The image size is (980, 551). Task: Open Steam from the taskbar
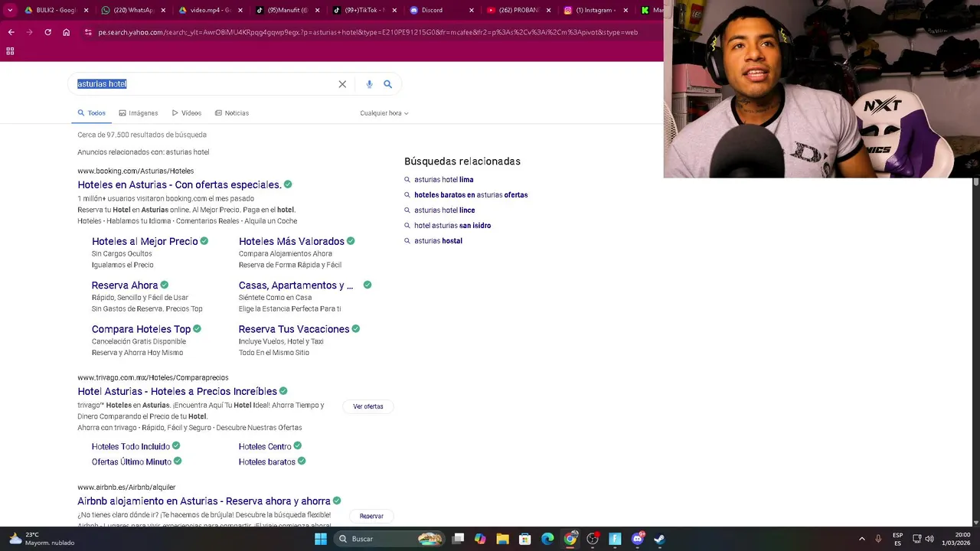tap(660, 539)
